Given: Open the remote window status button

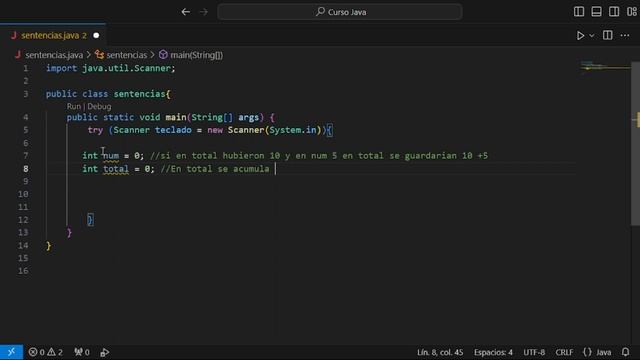Looking at the screenshot, I should tap(11, 352).
